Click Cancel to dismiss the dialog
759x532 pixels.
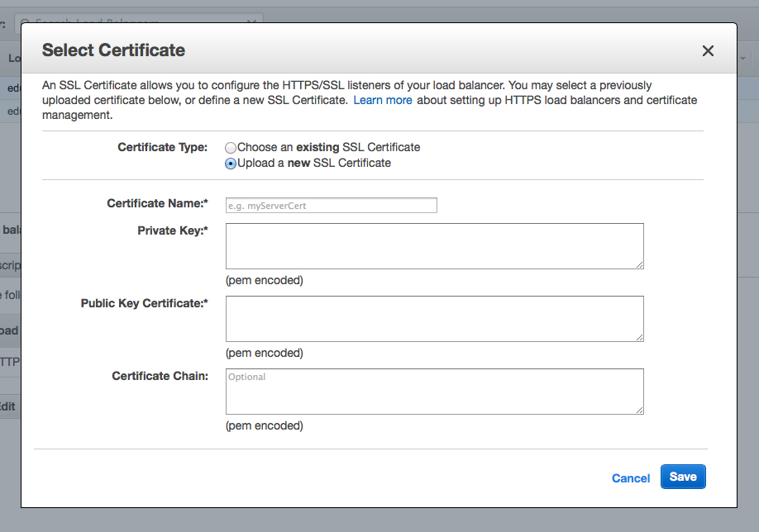pyautogui.click(x=630, y=478)
